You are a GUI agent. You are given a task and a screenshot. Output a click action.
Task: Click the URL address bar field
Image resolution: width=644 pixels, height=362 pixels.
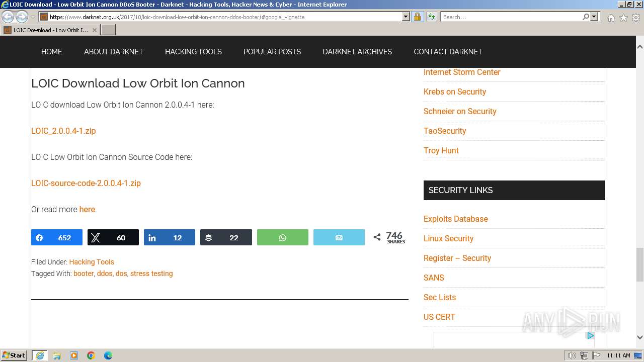[x=224, y=17]
